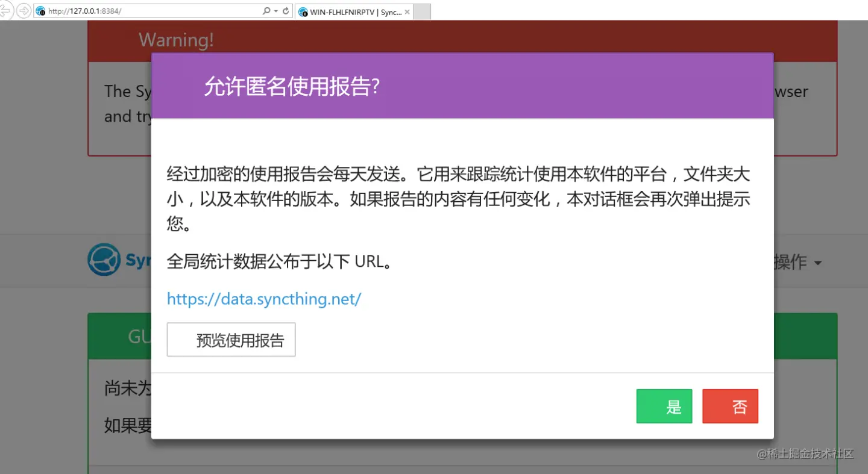Open a new browser tab

point(422,12)
